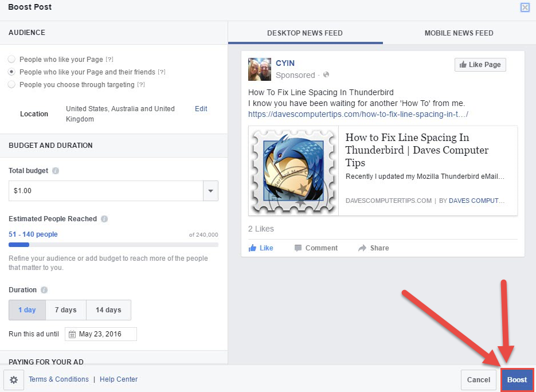Click the Comment speech bubble icon
The image size is (536, 392).
click(x=298, y=248)
